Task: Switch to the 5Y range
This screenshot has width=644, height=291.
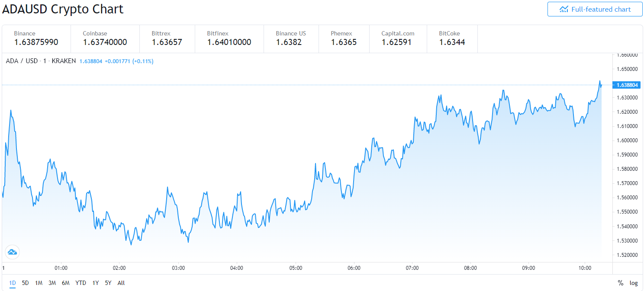Action: 108,283
